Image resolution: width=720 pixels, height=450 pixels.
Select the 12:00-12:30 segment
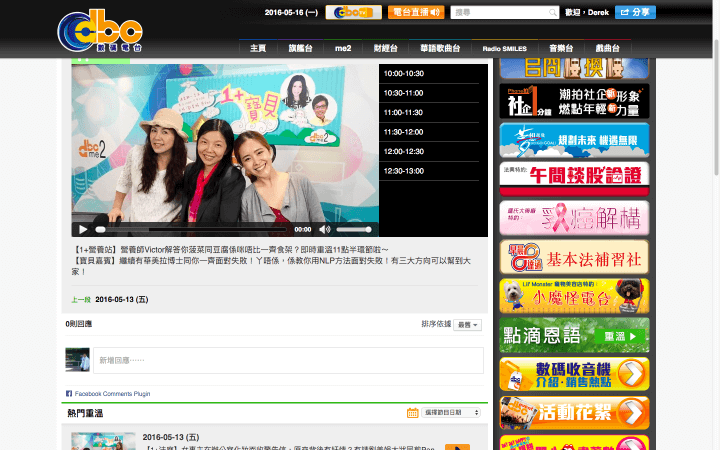[431, 152]
